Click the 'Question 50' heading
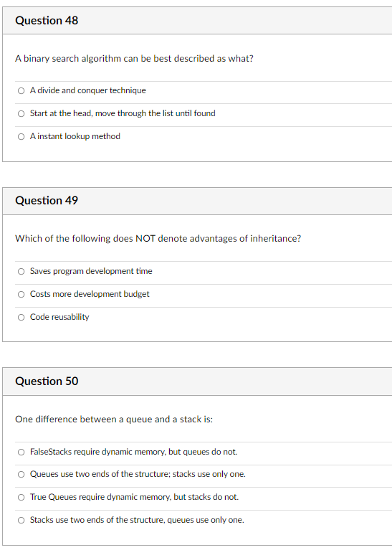 coord(47,381)
